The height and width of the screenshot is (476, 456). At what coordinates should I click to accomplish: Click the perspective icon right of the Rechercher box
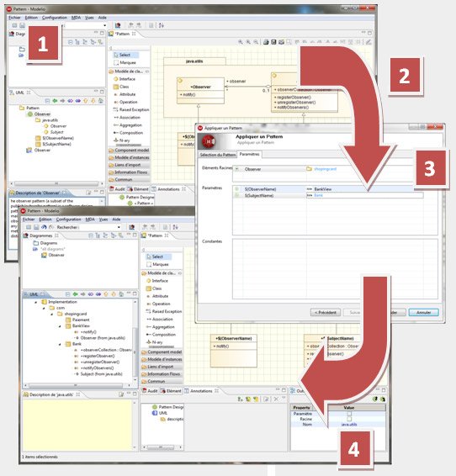coord(131,227)
